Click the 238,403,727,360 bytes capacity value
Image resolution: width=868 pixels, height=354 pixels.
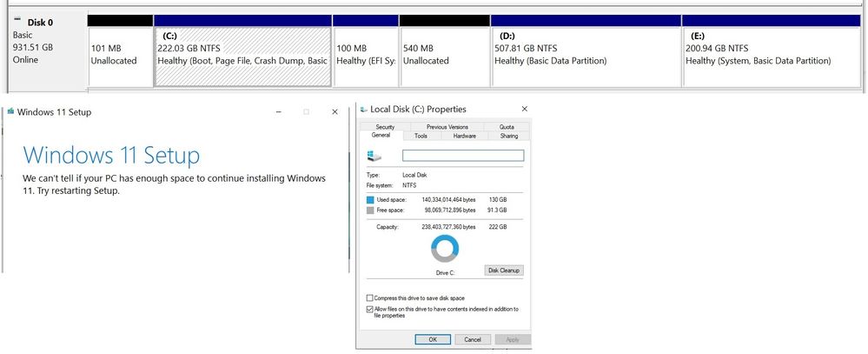(448, 227)
